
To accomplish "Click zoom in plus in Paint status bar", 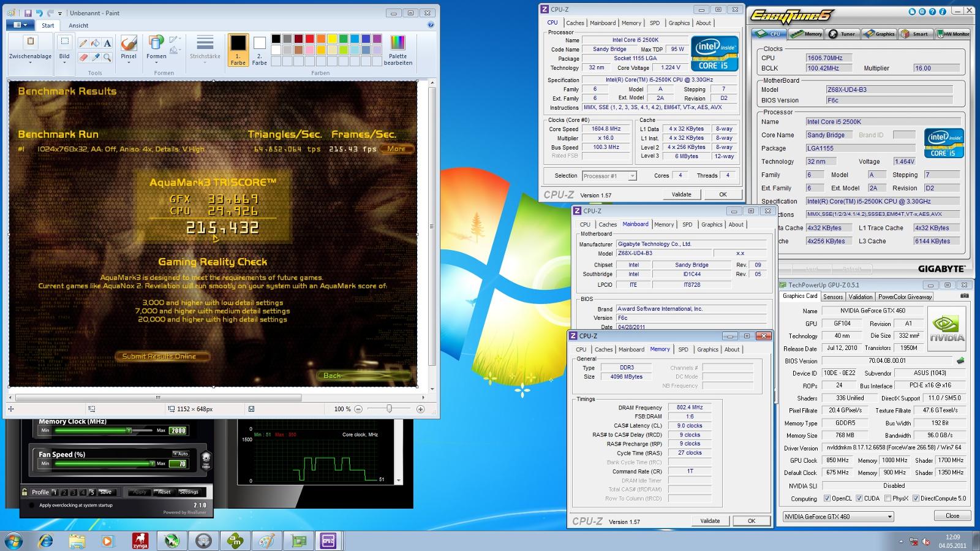I will coord(420,409).
